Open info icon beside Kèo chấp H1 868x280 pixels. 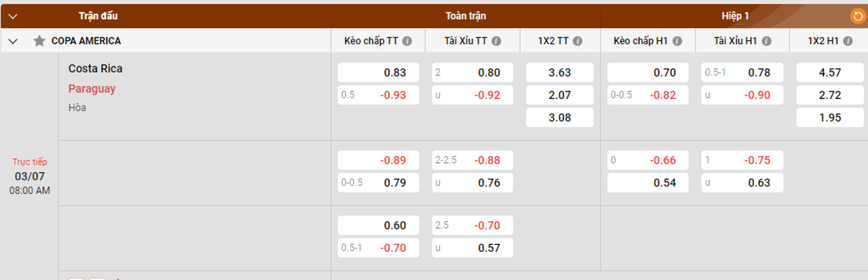pos(676,41)
